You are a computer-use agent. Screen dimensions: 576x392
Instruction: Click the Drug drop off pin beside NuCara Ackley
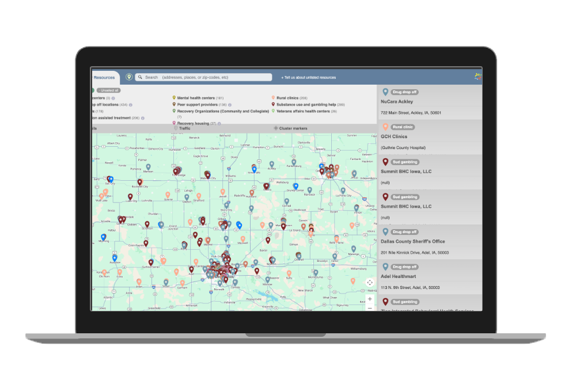(x=384, y=92)
